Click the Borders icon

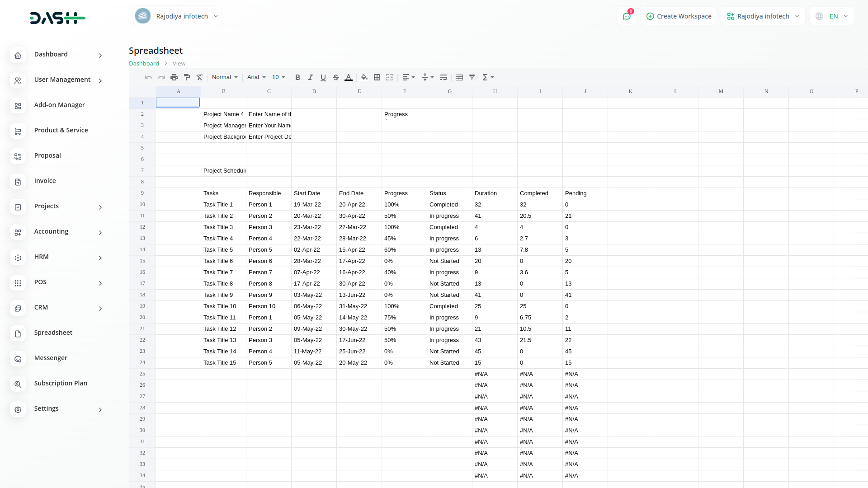(x=377, y=77)
